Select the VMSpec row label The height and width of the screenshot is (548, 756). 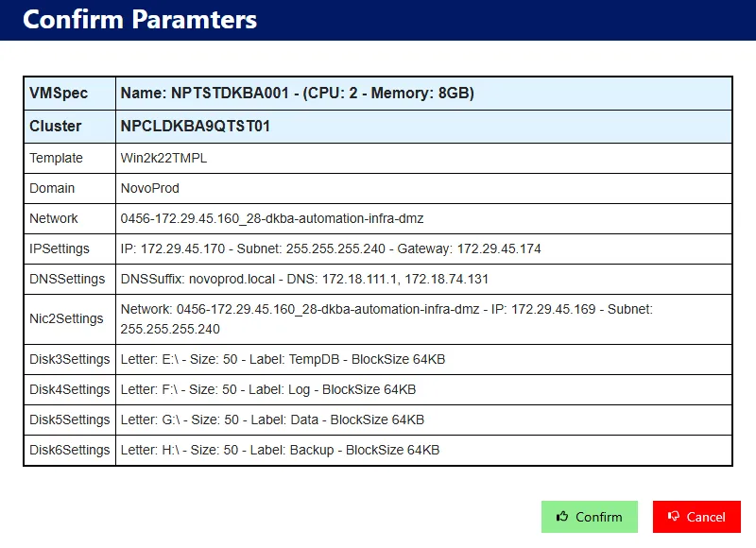[x=59, y=94]
